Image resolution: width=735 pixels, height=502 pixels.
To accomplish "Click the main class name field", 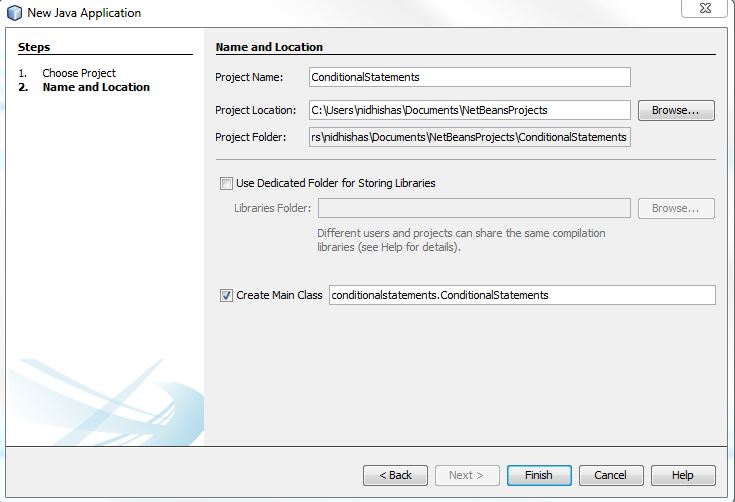I will pos(522,295).
